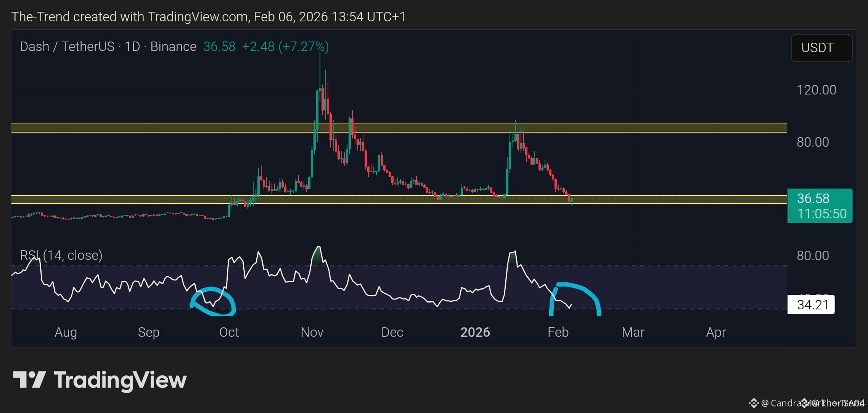Image resolution: width=868 pixels, height=413 pixels.
Task: Click the Aug label on time axis
Action: tap(66, 332)
